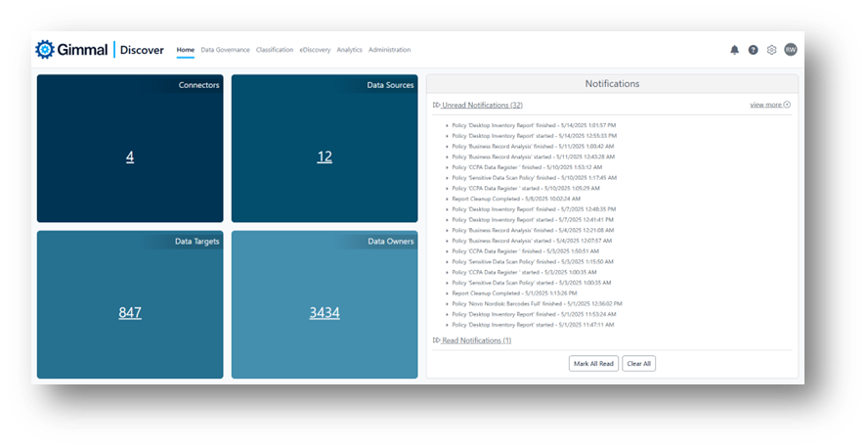Open the Data Sources count 12
This screenshot has height=448, width=868.
point(325,157)
